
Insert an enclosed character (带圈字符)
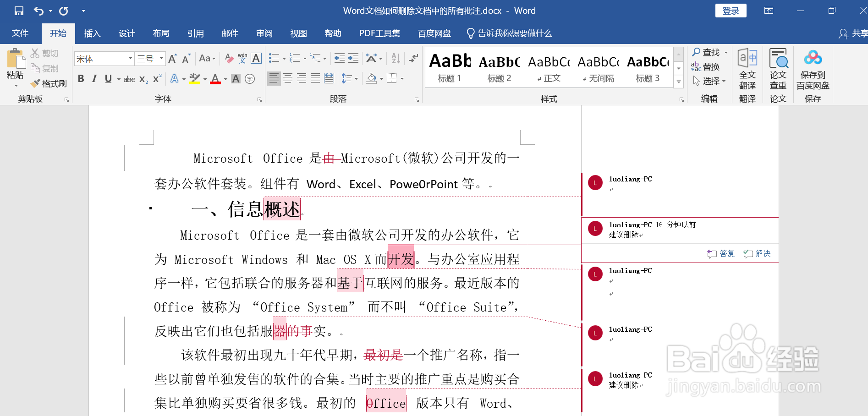pyautogui.click(x=250, y=79)
